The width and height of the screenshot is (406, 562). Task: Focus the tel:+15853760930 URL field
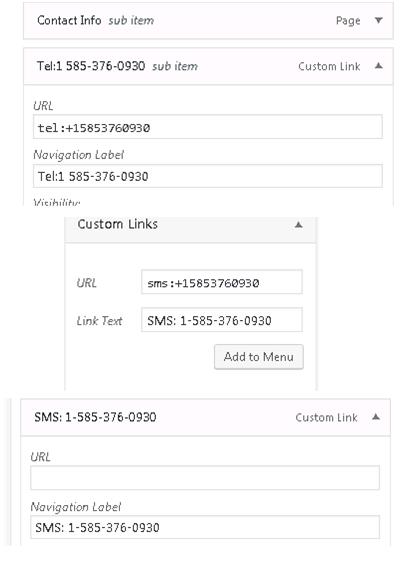click(208, 127)
